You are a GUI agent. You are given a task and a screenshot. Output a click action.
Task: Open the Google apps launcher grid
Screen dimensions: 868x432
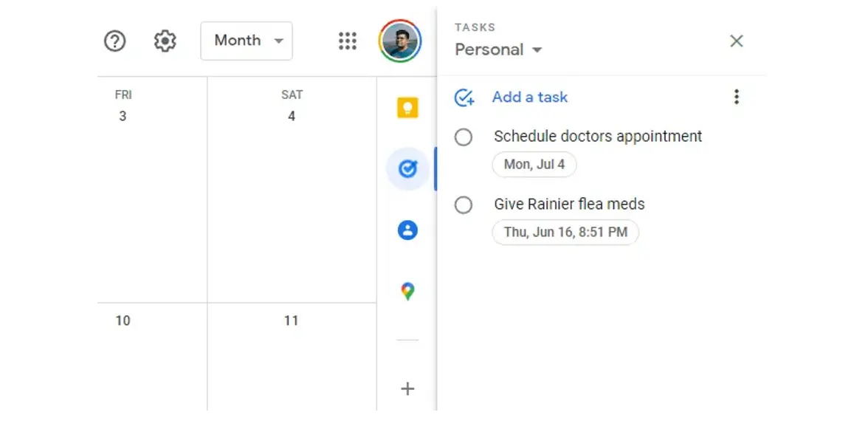coord(347,41)
